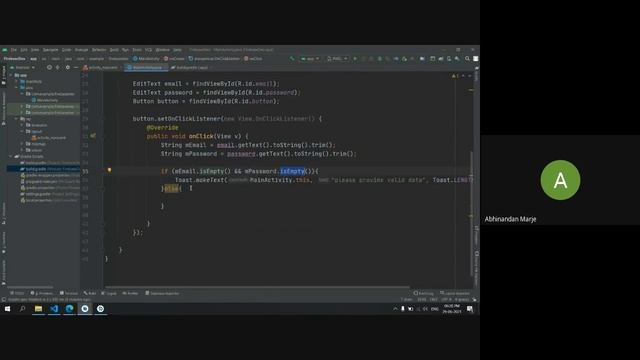Click the warning indicator at editor top-right

[455, 76]
